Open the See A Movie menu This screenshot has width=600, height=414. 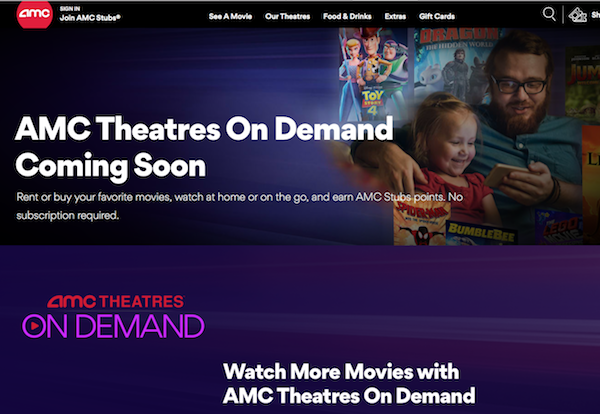[x=230, y=16]
